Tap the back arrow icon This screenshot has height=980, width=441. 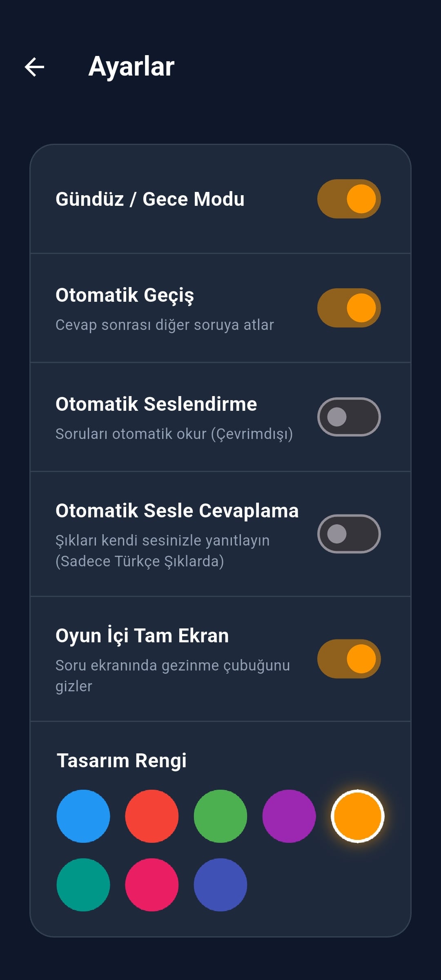(35, 67)
